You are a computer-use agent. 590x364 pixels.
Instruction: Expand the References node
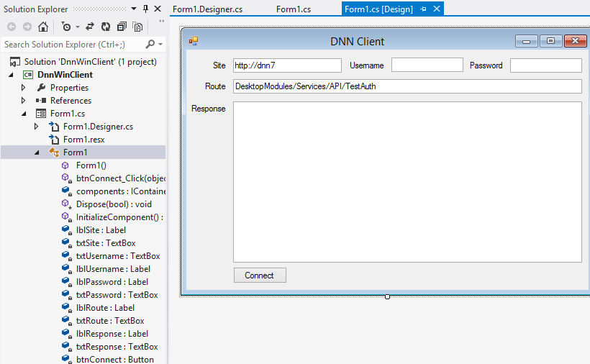pos(23,101)
